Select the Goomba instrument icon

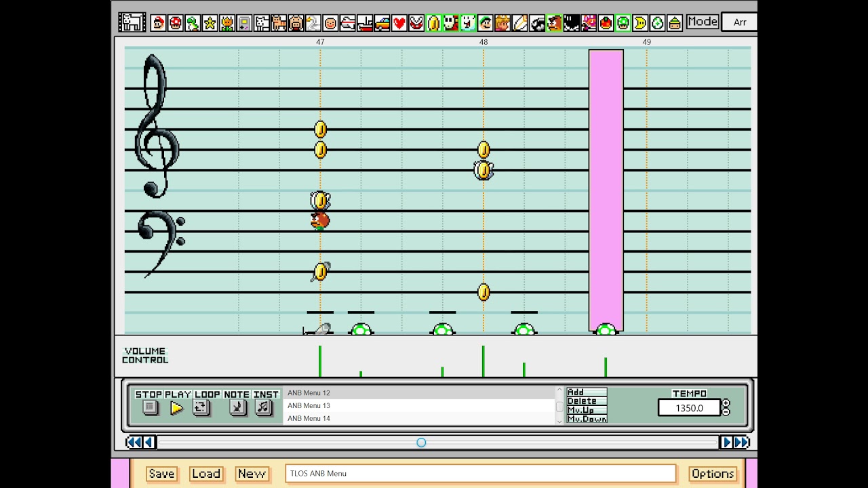[554, 22]
